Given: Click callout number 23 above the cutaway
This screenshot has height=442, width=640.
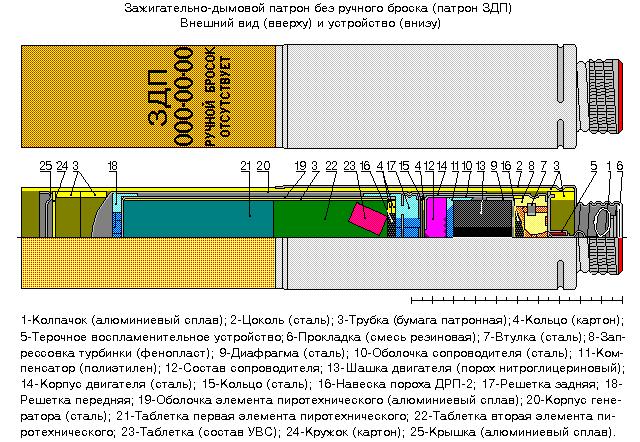Looking at the screenshot, I should pyautogui.click(x=350, y=166).
